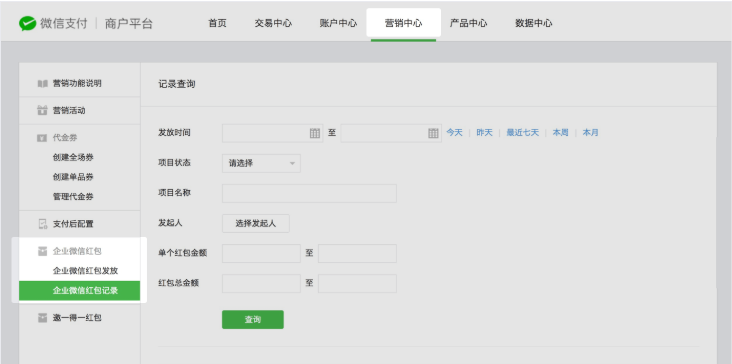Click the gift icon beside 营销活动

pos(42,111)
